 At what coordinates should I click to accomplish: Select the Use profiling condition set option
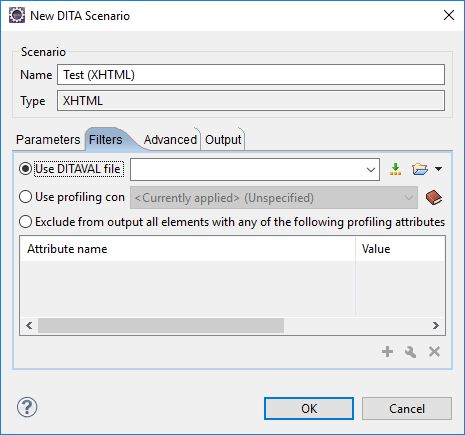[26, 197]
